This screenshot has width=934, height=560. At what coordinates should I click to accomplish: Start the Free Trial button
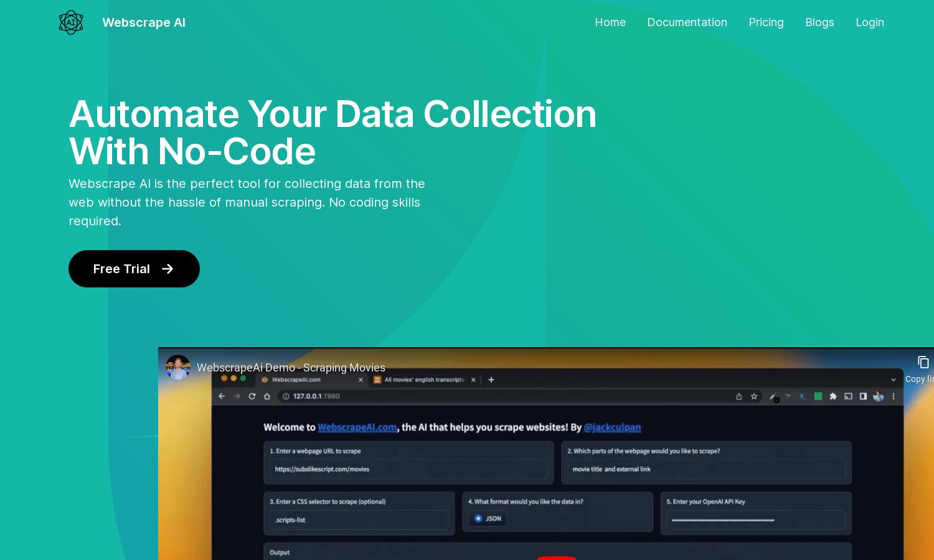[134, 269]
